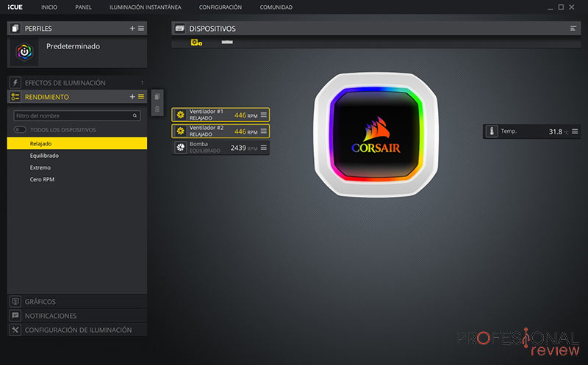The image size is (588, 365).
Task: Open the Bomba options menu
Action: pyautogui.click(x=264, y=148)
